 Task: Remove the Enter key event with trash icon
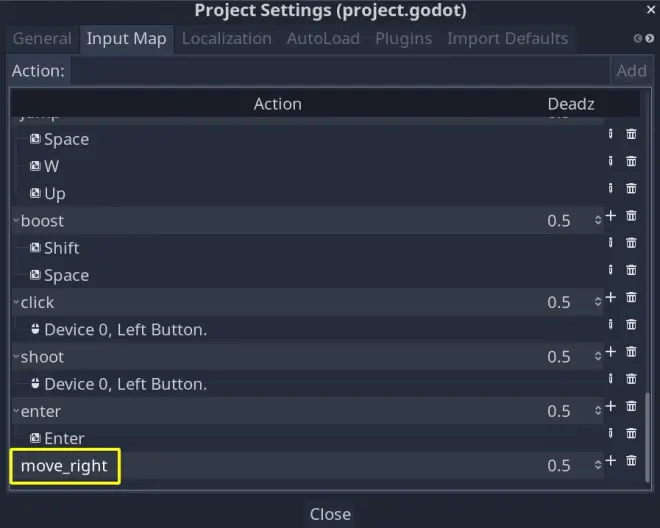click(631, 433)
